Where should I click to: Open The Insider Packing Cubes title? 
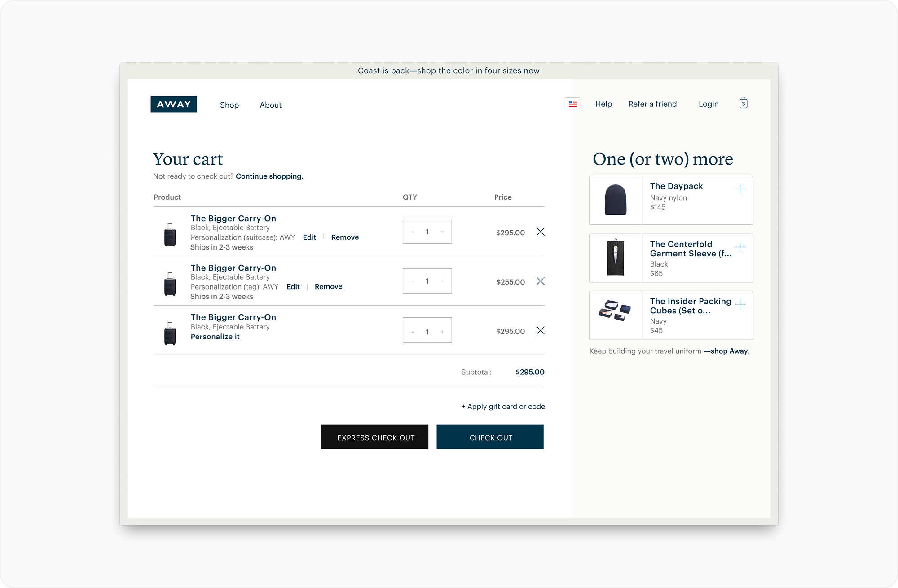coord(691,306)
